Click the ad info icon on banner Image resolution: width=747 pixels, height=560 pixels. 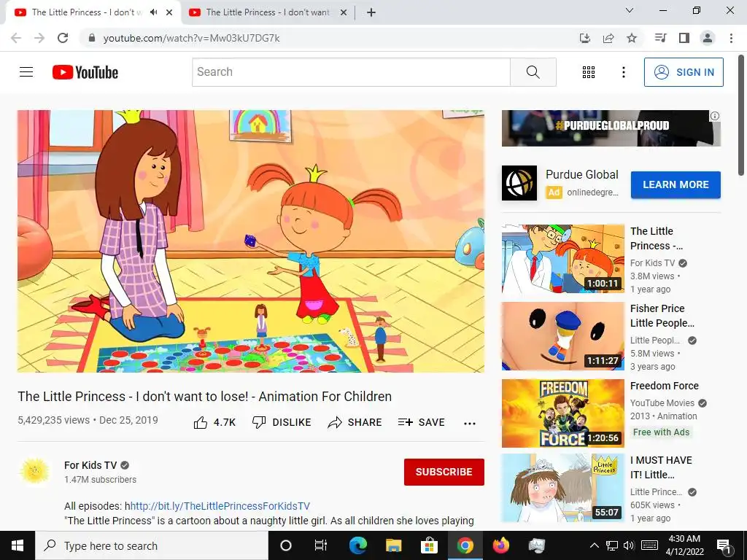[715, 116]
